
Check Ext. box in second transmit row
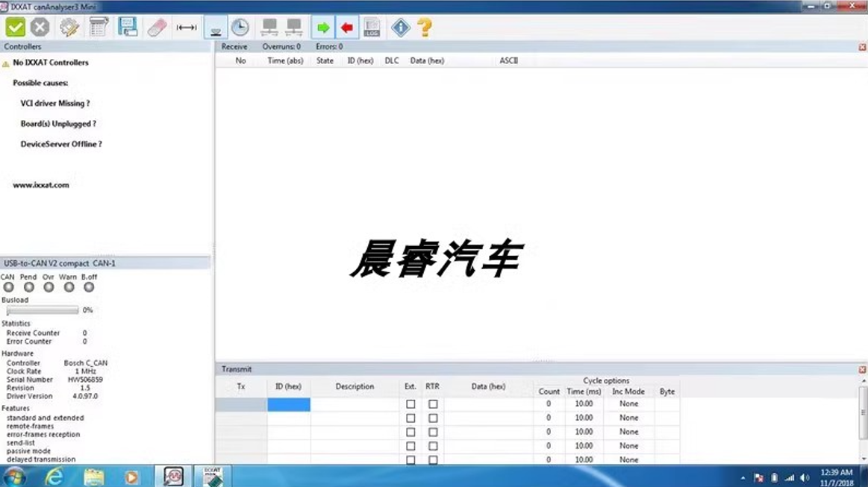tap(410, 418)
